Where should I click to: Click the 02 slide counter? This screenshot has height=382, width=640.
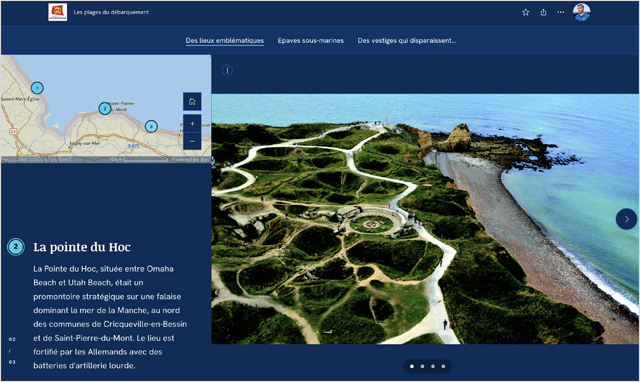[12, 339]
